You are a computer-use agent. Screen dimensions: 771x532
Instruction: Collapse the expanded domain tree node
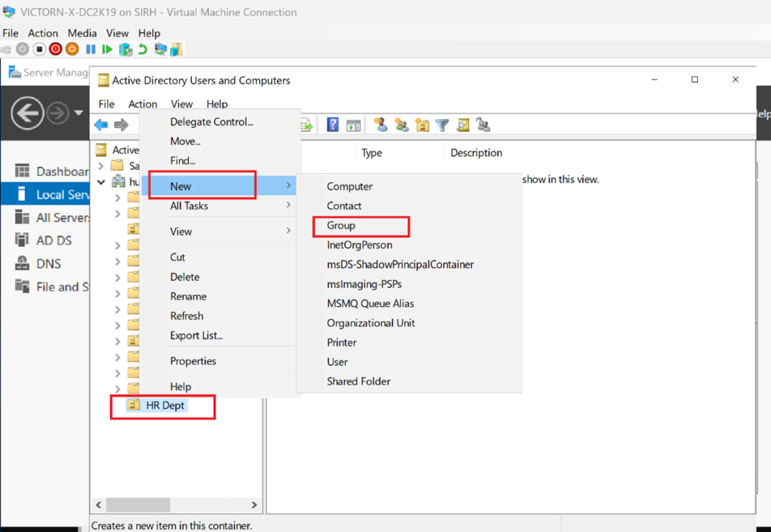[102, 182]
